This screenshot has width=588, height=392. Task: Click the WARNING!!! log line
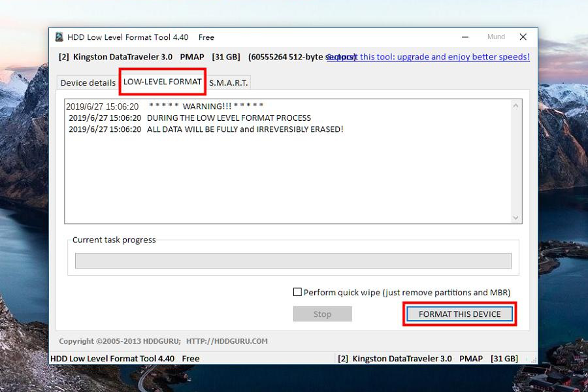(165, 106)
